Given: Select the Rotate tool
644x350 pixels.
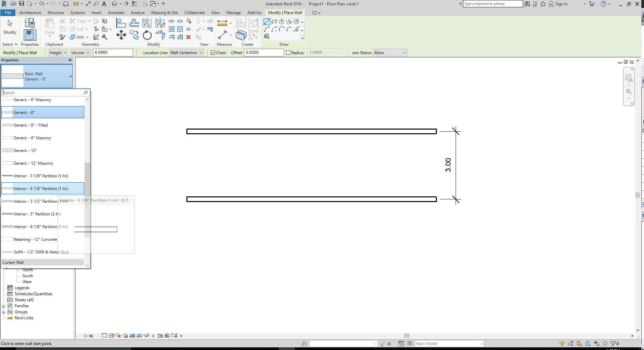Looking at the screenshot, I should 147,35.
